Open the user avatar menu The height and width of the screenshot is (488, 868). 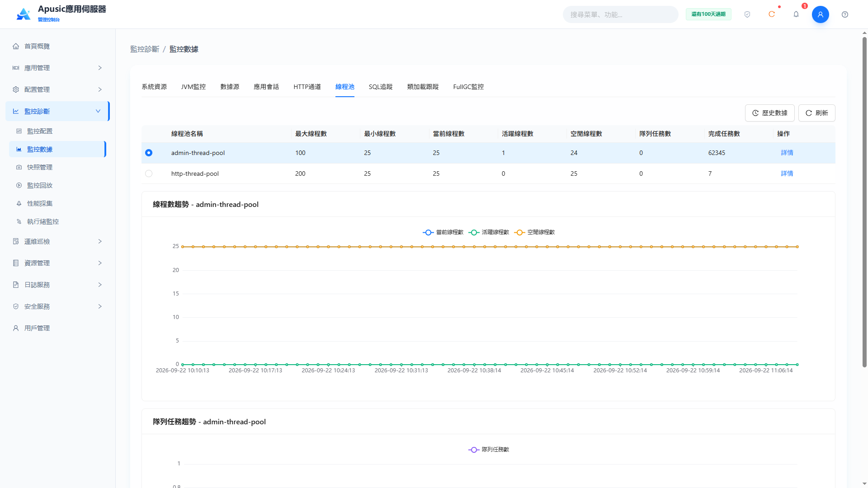[821, 14]
